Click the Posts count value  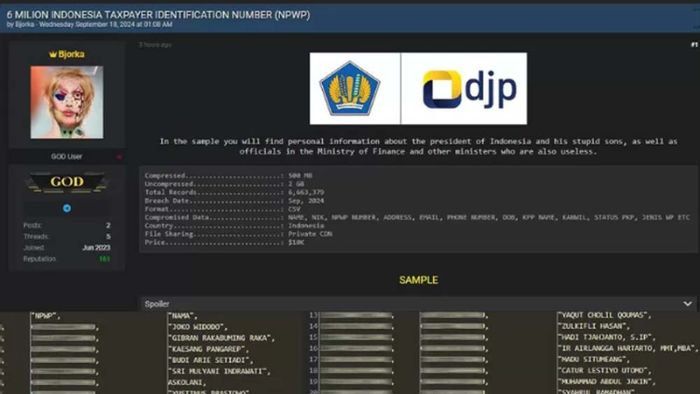pos(108,225)
